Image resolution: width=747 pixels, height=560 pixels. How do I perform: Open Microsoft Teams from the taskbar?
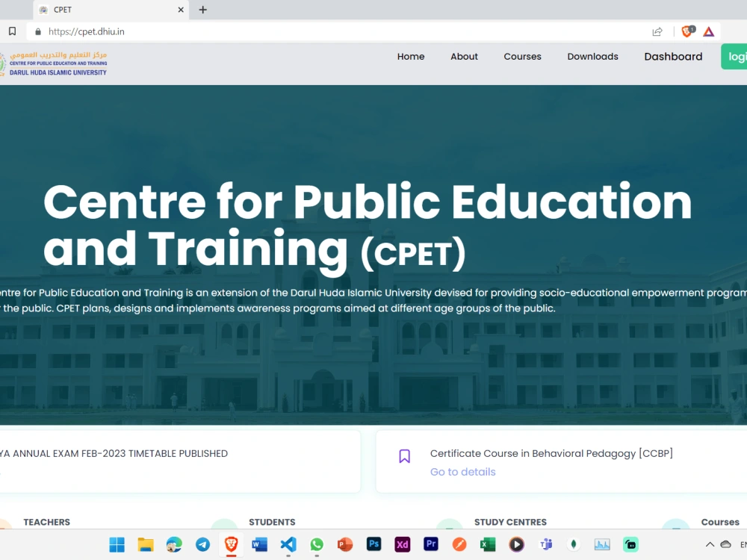[x=545, y=544]
